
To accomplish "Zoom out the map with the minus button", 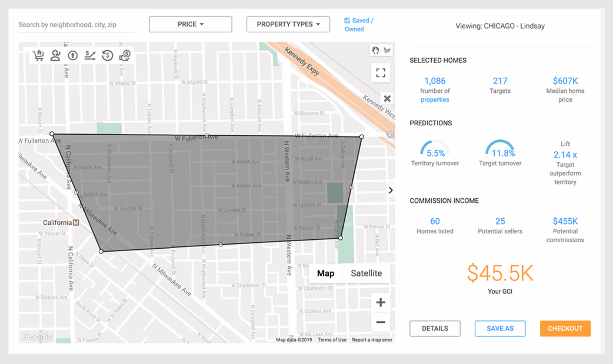I will [381, 322].
